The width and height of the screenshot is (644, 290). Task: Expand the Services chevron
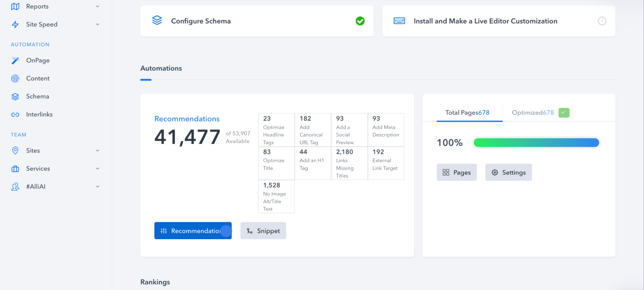97,168
